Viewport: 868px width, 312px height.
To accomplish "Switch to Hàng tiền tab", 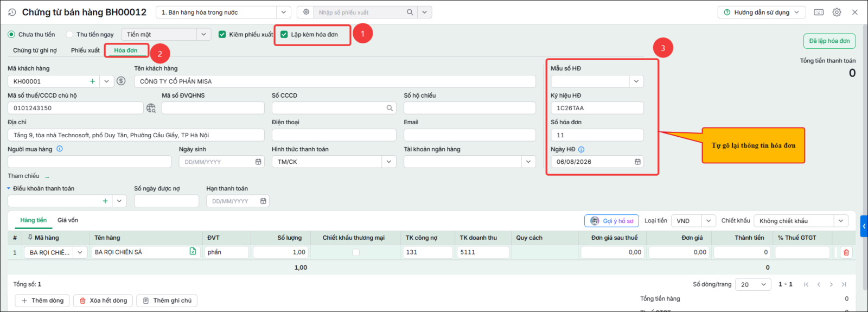I will pos(34,220).
